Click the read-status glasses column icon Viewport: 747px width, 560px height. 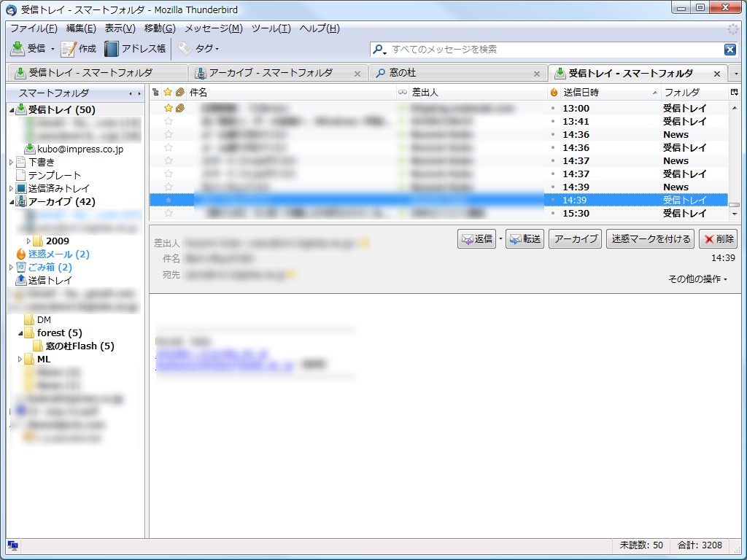403,93
